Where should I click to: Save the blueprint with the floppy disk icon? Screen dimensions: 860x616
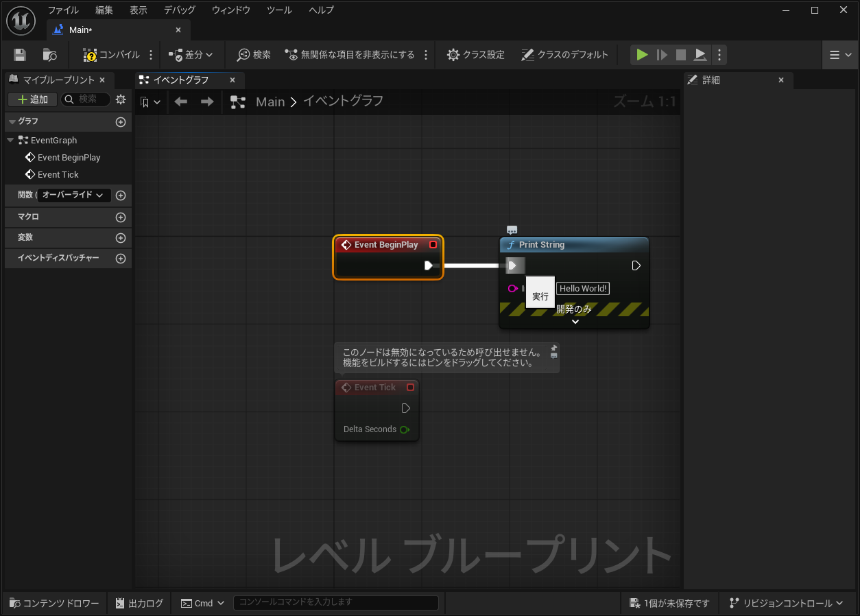click(x=20, y=55)
